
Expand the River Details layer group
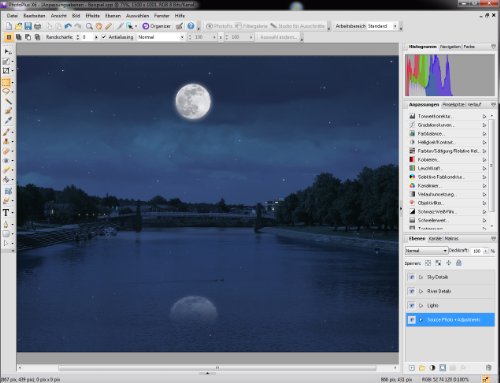point(421,291)
